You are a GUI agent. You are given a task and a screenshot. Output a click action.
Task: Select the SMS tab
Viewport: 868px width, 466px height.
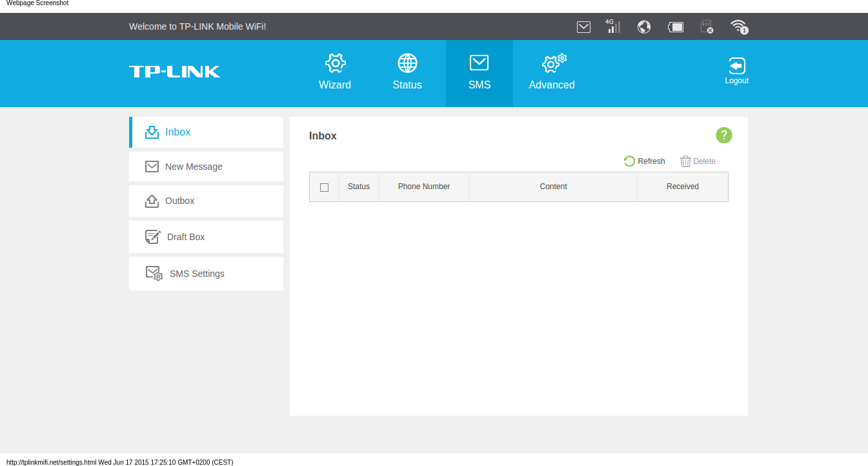pyautogui.click(x=479, y=73)
